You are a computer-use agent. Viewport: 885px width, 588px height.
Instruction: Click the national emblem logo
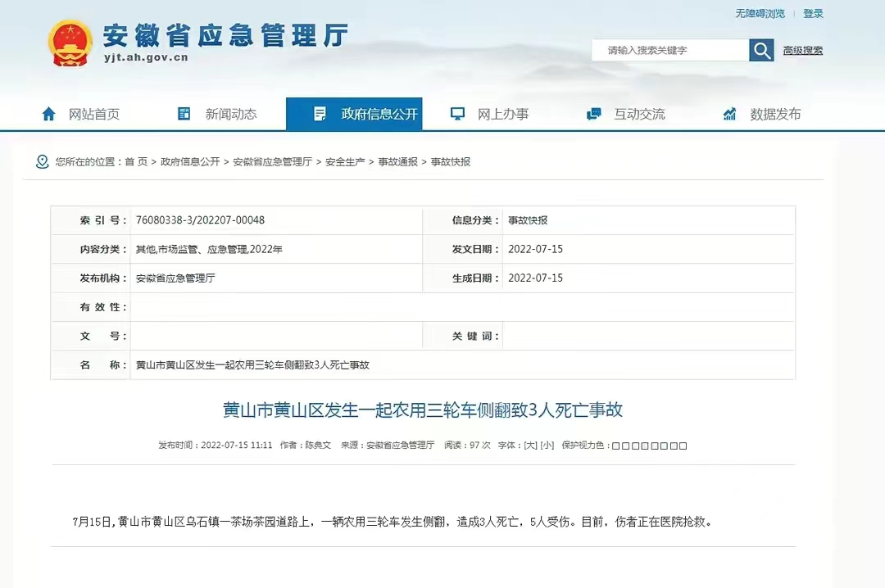pyautogui.click(x=70, y=43)
